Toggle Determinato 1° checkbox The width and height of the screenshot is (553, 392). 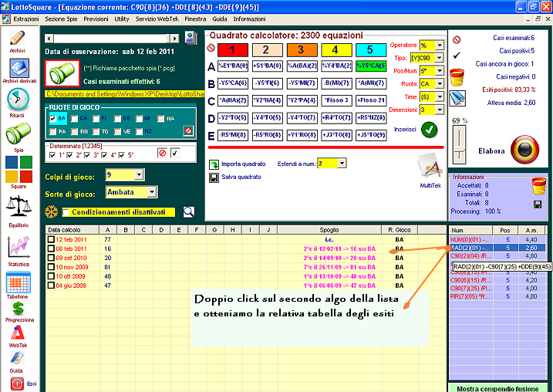[52, 155]
